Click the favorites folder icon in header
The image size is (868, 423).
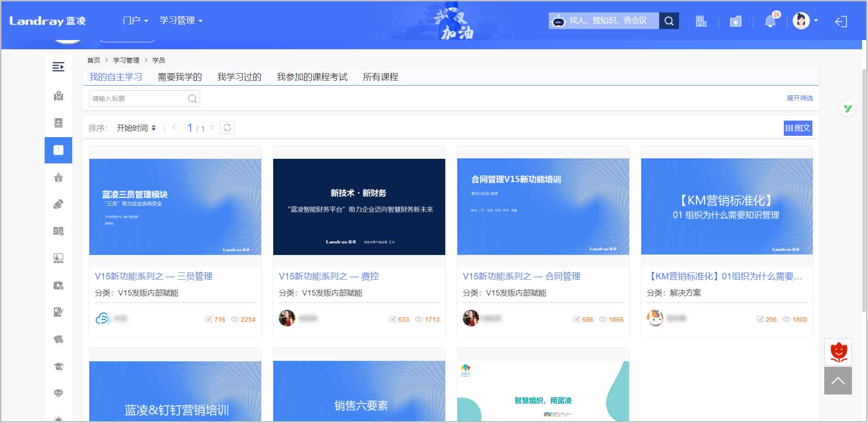(x=736, y=21)
